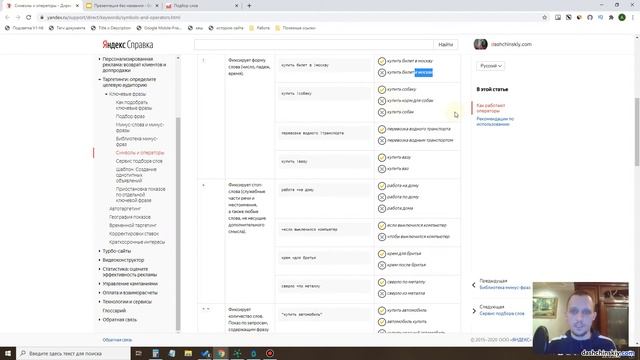Open the Chrome three-dot menu

[633, 18]
